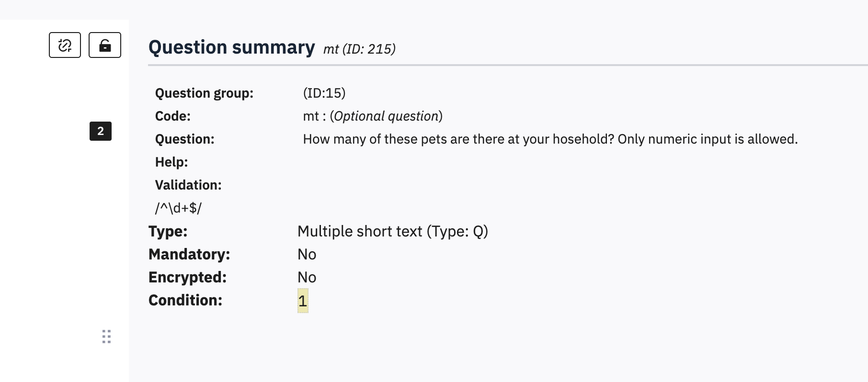Click the black number 2 badge
Image resolution: width=868 pixels, height=382 pixels.
[x=101, y=131]
